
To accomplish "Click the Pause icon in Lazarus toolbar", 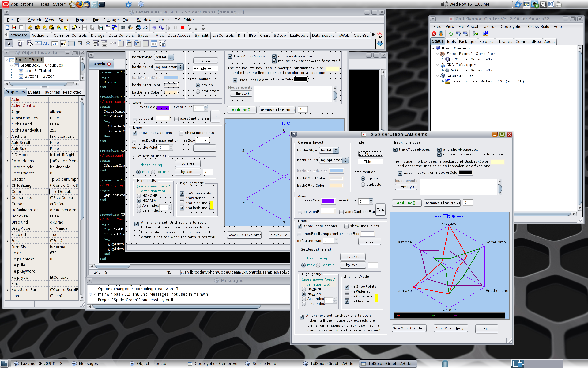I will point(175,28).
